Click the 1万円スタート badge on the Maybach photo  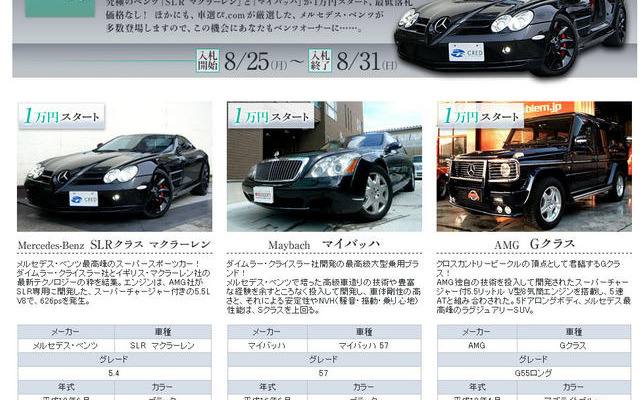(271, 116)
